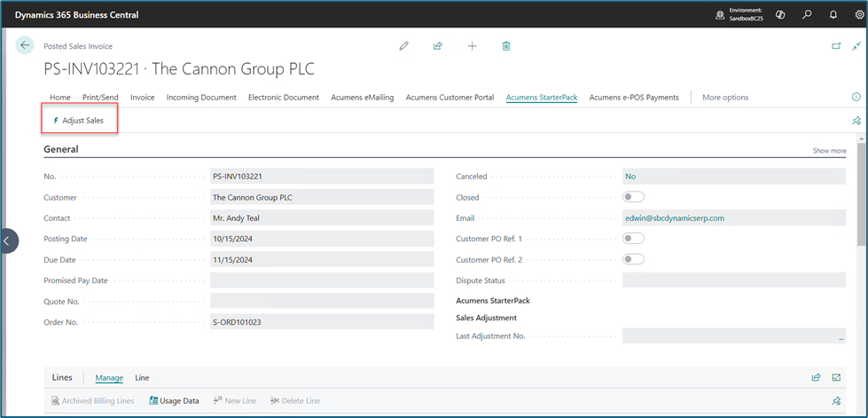Open notifications bell

pos(833,15)
